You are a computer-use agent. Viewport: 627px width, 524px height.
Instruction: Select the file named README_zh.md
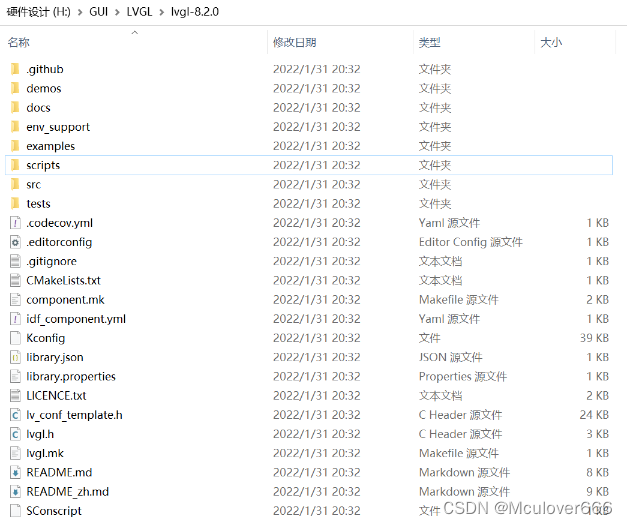point(68,492)
